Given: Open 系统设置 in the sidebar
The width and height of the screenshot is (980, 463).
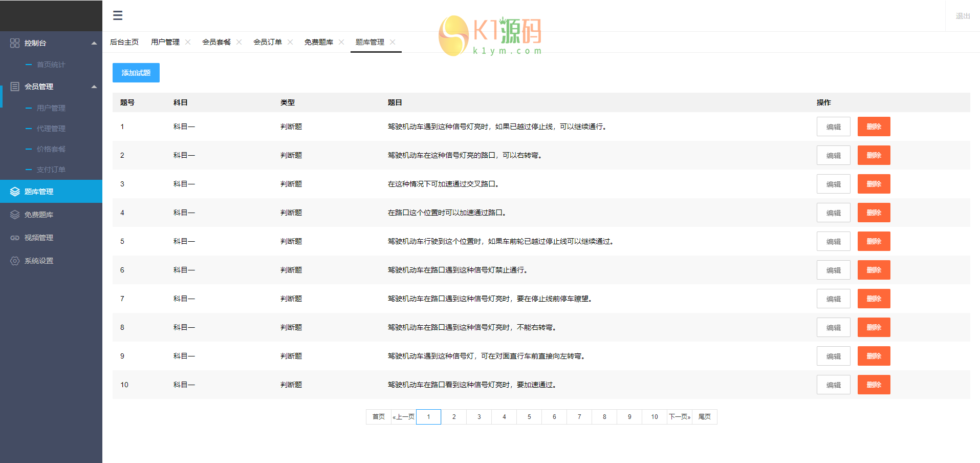Looking at the screenshot, I should click(x=39, y=261).
